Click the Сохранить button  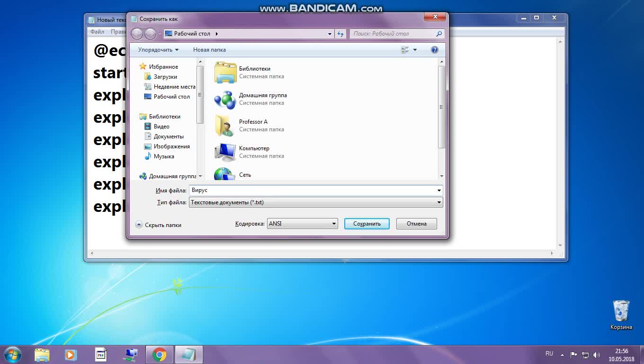point(367,224)
